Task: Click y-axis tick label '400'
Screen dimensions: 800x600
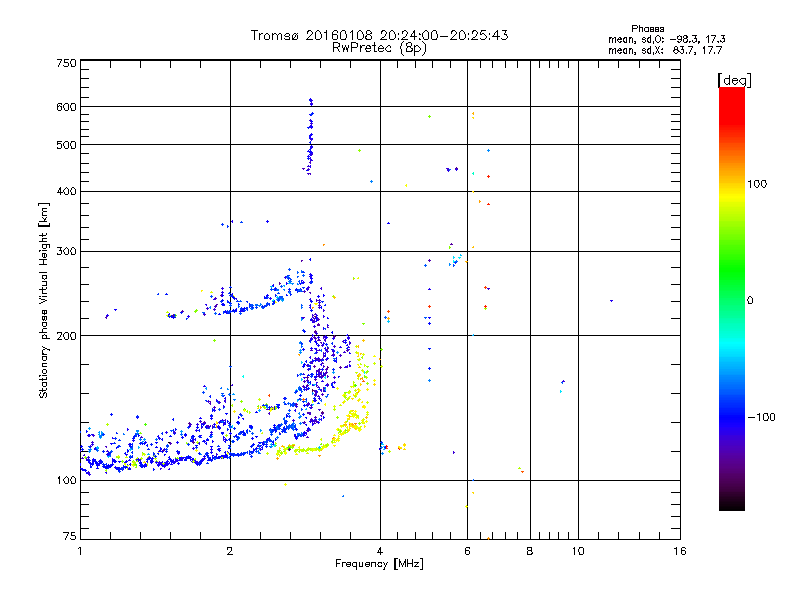Action: pos(67,191)
